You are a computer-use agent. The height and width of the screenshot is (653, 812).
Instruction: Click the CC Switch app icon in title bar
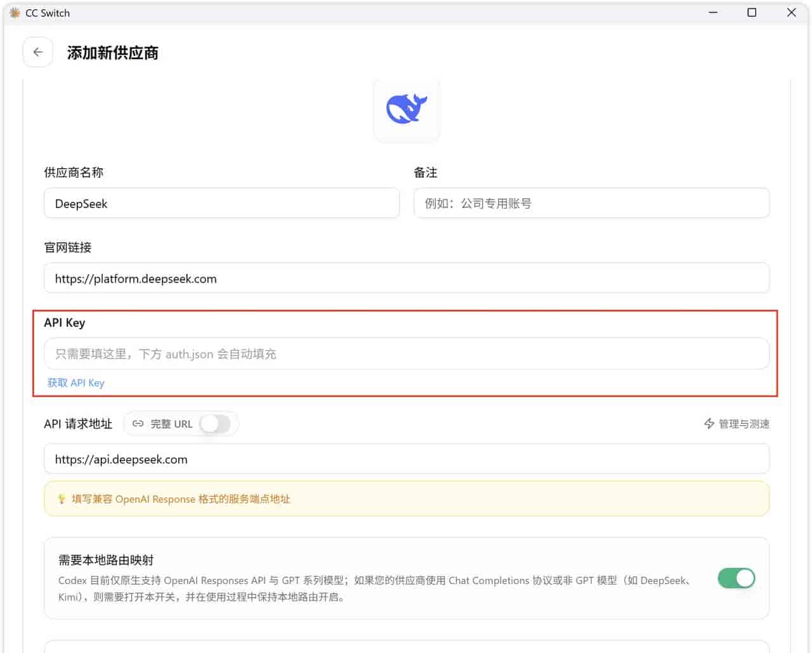pos(15,13)
